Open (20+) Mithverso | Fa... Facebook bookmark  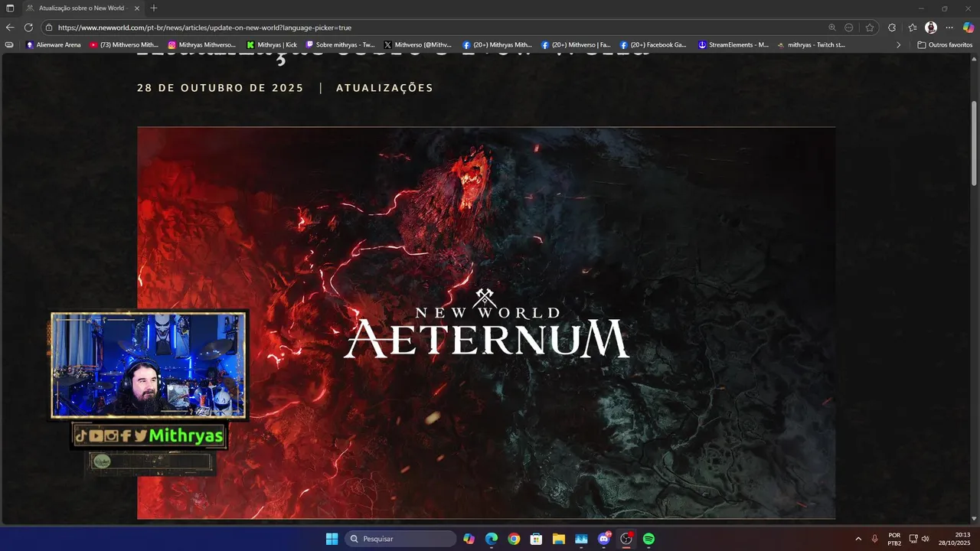[x=576, y=45]
